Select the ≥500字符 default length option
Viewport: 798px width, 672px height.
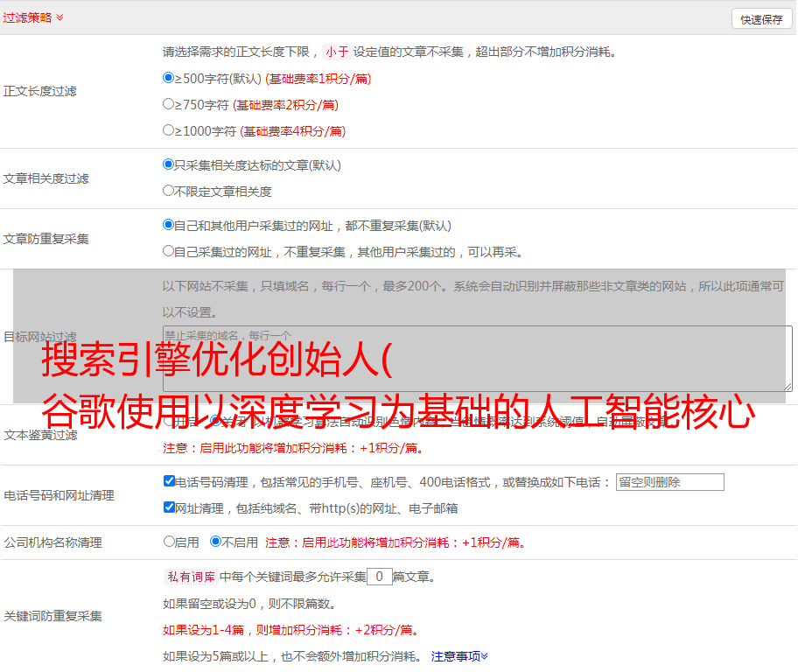(x=169, y=78)
